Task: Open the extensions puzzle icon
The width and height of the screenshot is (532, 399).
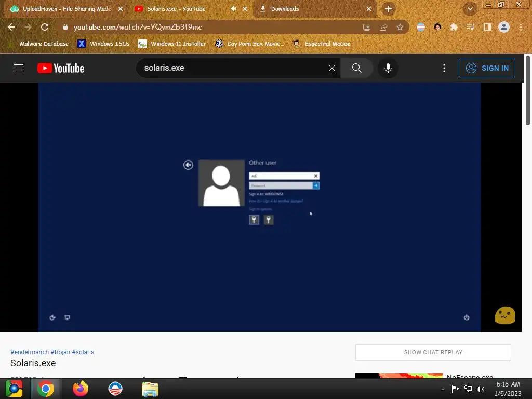Action: [x=454, y=27]
